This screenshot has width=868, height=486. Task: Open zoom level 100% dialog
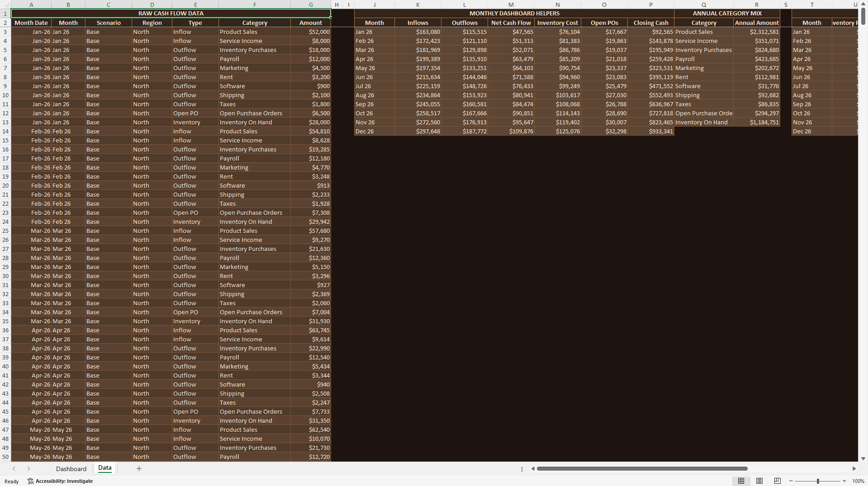click(858, 481)
